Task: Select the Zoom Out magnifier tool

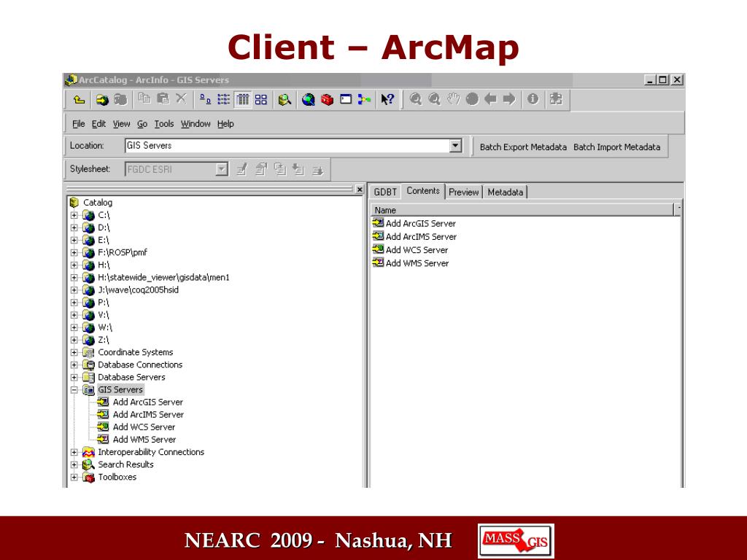Action: (x=434, y=99)
